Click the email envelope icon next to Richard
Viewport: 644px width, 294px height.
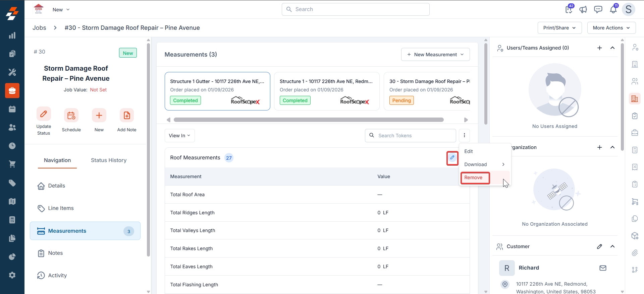pos(603,268)
